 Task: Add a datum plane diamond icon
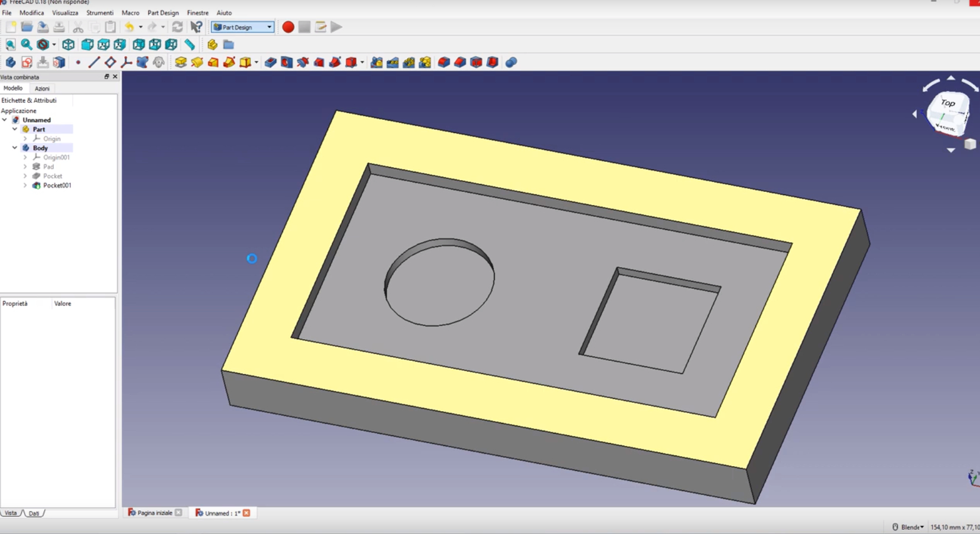click(x=110, y=63)
